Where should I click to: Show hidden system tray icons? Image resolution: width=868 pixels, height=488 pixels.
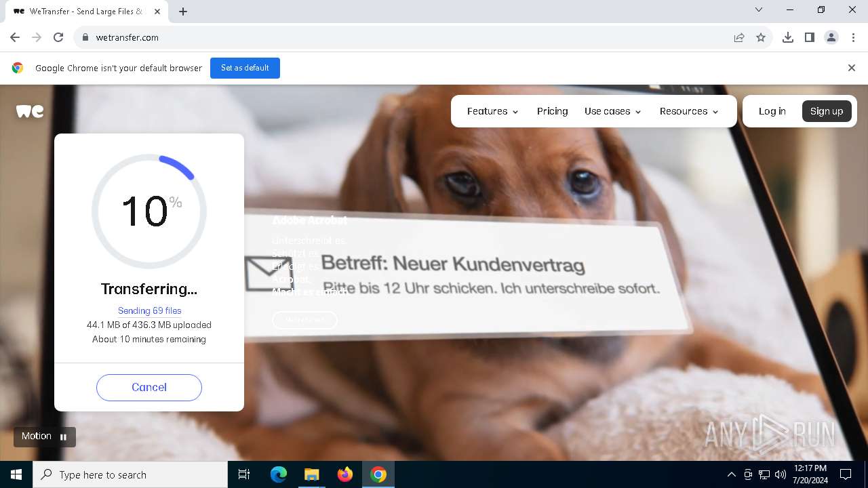[x=731, y=474]
